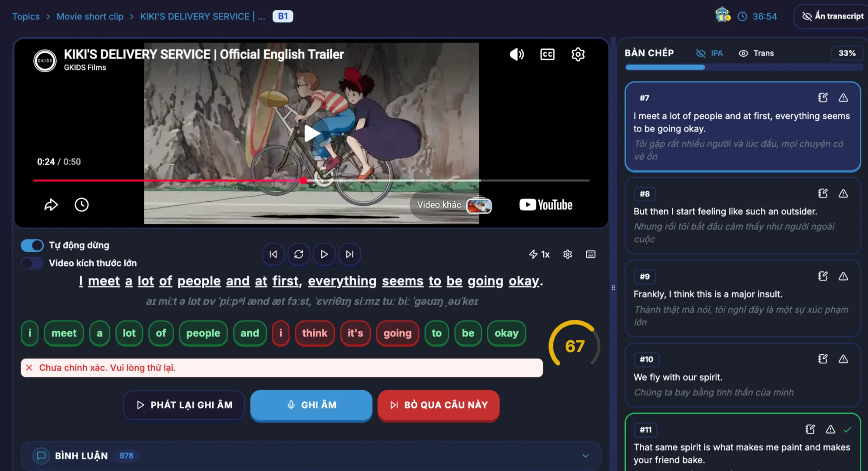The image size is (868, 471).
Task: Click the watch later clock icon
Action: pyautogui.click(x=82, y=205)
